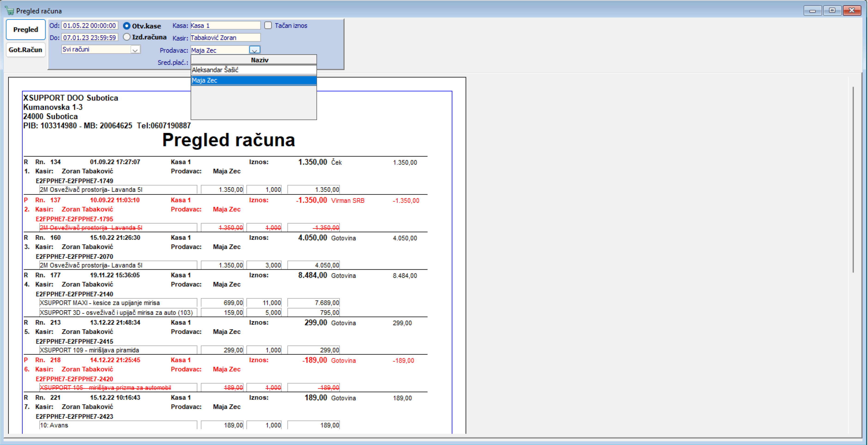This screenshot has width=868, height=445.
Task: Click the Ček payment label
Action: (336, 162)
